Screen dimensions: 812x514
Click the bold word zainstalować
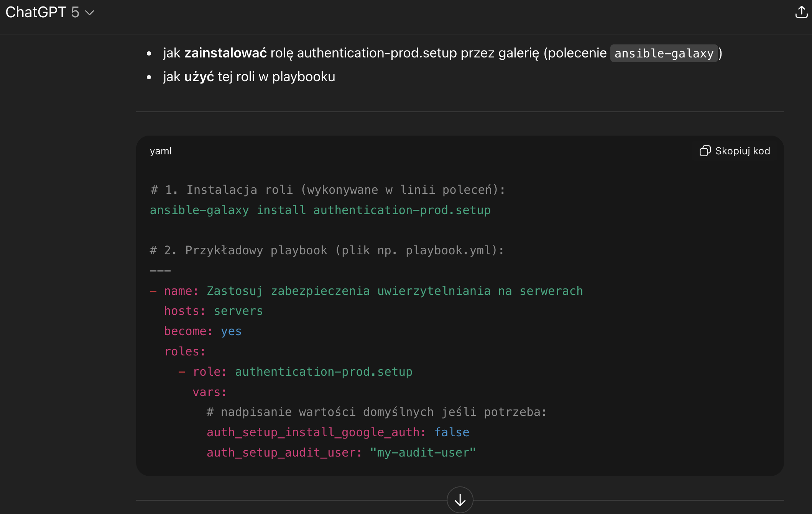pos(225,53)
